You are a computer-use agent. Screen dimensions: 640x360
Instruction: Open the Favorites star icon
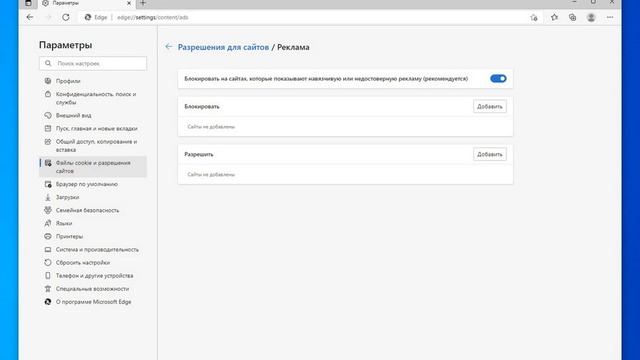point(554,17)
